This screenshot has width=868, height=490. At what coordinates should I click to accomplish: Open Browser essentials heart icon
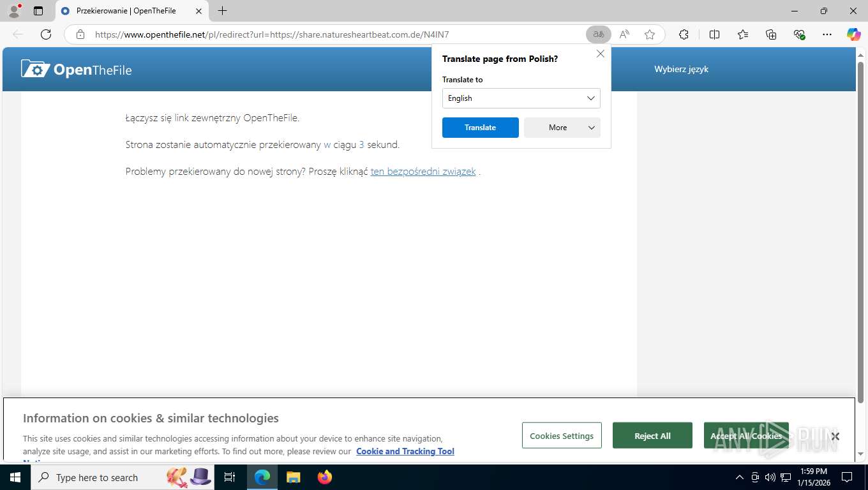click(799, 34)
